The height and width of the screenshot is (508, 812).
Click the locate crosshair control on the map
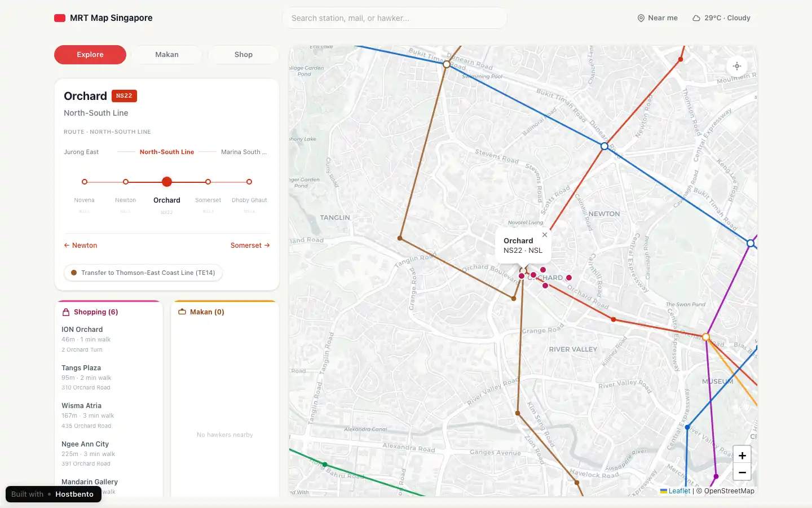[737, 66]
